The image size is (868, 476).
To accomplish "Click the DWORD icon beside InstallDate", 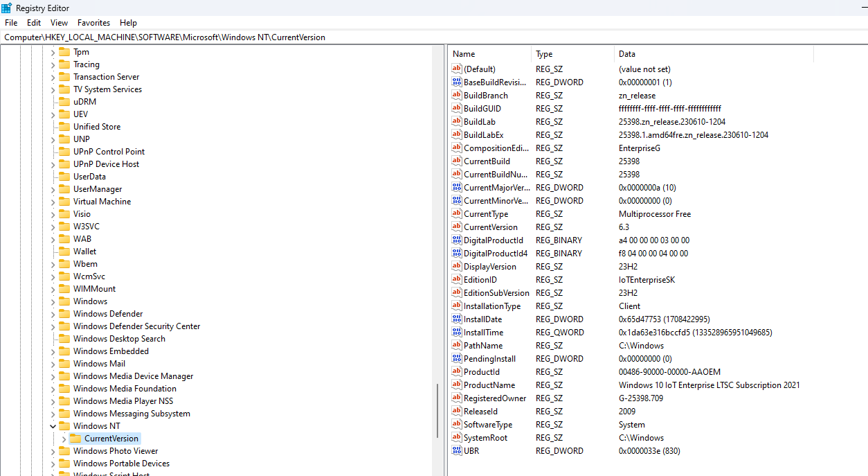I will (456, 319).
